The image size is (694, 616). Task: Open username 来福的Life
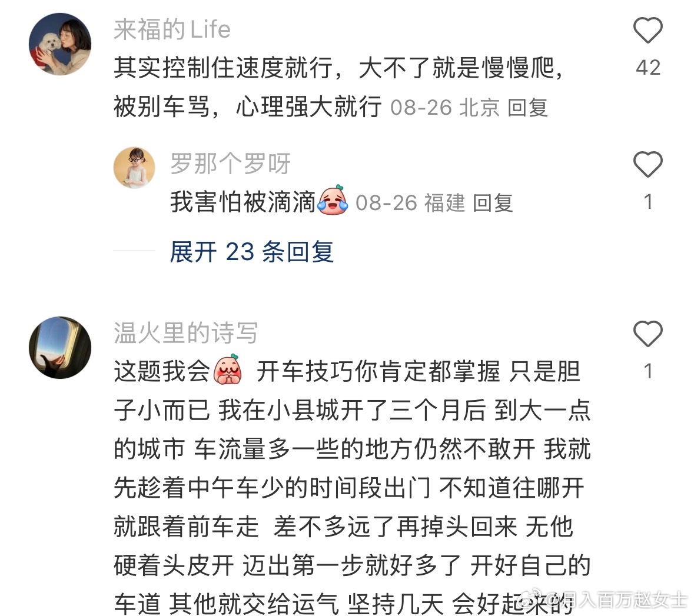[x=172, y=29]
